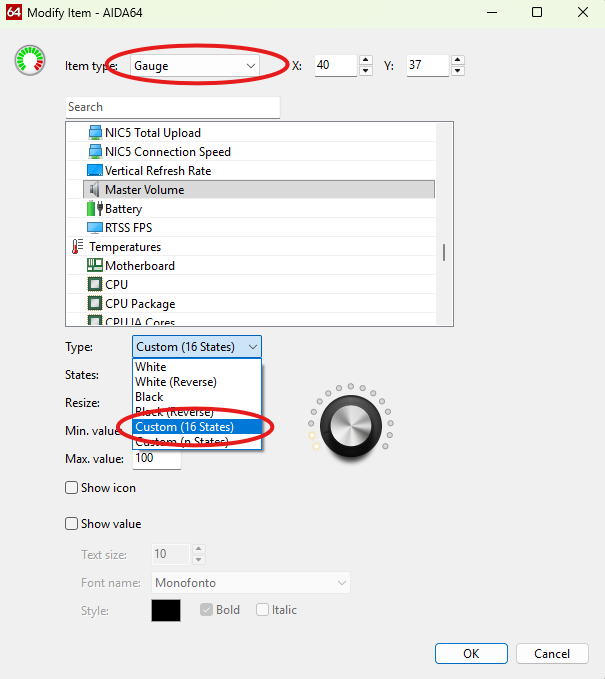
Task: Click the Master Volume speaker icon
Action: [95, 190]
